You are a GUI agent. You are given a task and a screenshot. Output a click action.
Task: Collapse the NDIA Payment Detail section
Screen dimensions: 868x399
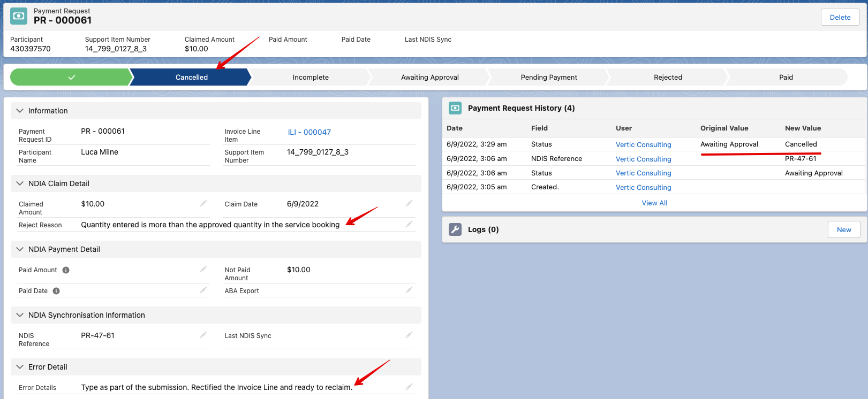click(x=20, y=249)
